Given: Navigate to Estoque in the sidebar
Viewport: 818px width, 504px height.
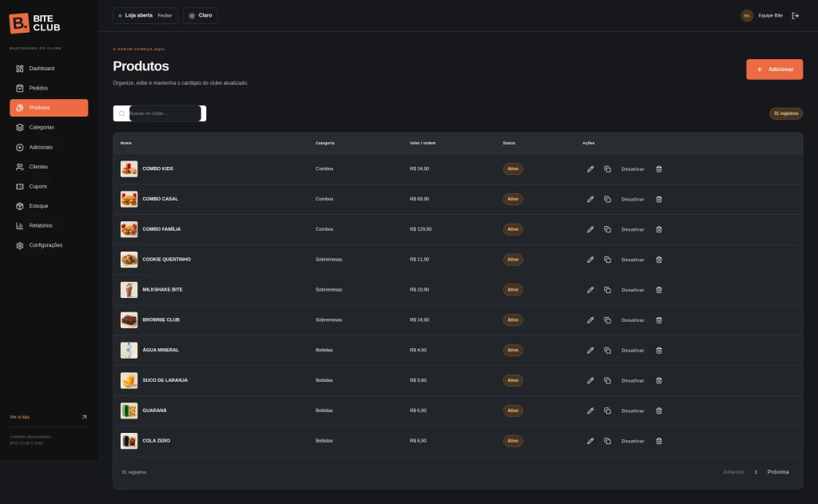Looking at the screenshot, I should click(x=49, y=206).
